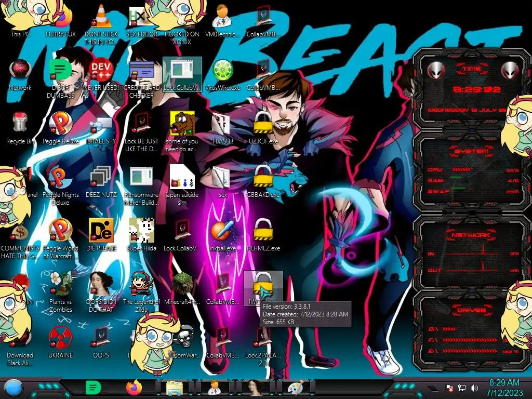Open the 'japan suicide sim' file icon
532x399 pixels.
pos(182,185)
